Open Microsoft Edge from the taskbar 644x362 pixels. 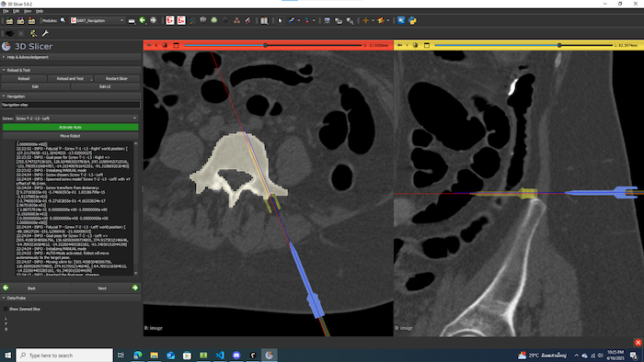pos(138,355)
